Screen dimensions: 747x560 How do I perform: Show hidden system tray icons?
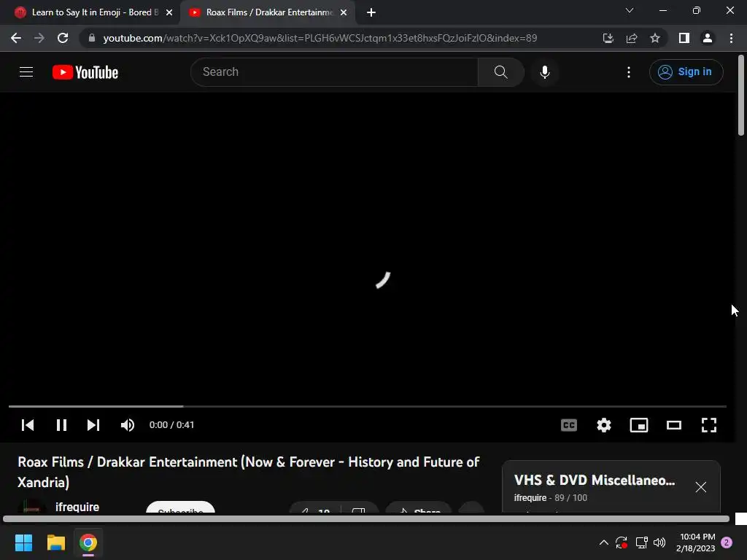coord(603,542)
